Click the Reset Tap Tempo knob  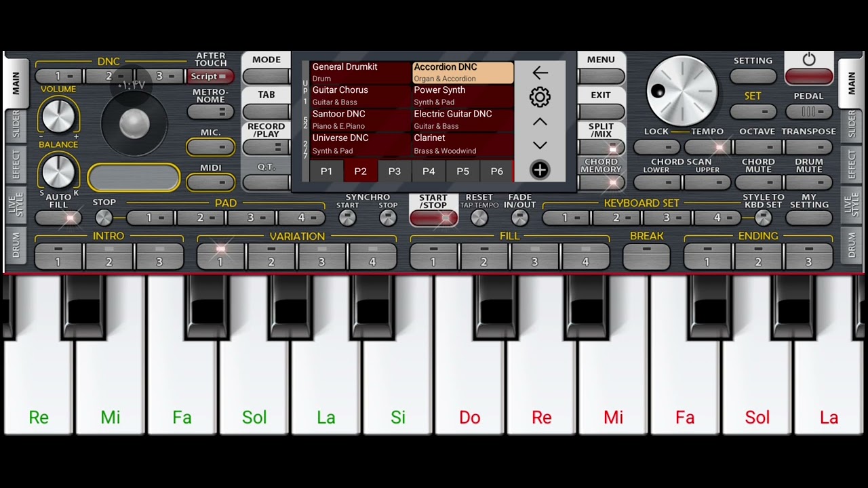(479, 218)
